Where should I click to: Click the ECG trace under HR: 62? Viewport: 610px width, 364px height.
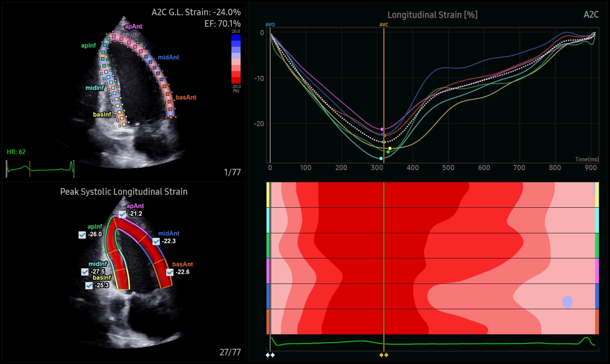[41, 168]
